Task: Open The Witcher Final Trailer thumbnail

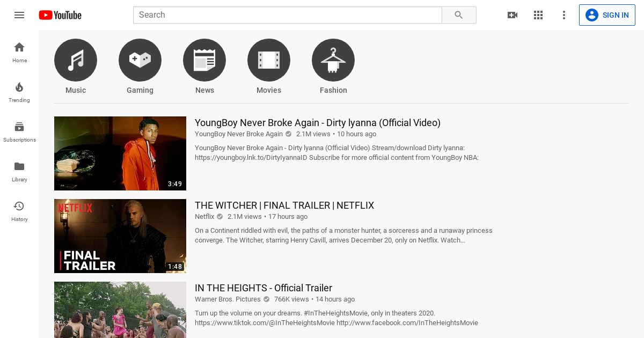Action: [x=120, y=236]
